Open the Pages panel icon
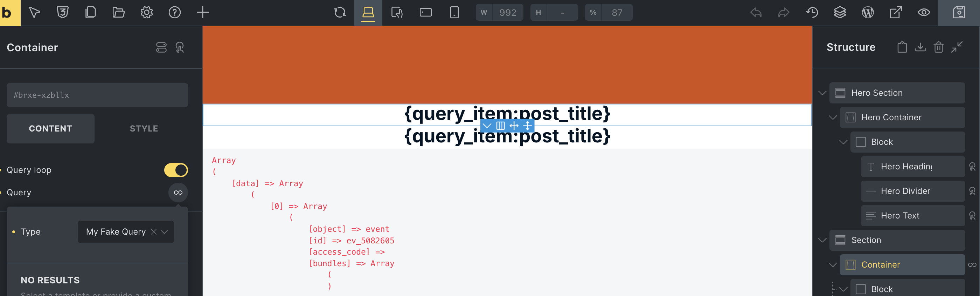Image resolution: width=980 pixels, height=296 pixels. click(91, 13)
